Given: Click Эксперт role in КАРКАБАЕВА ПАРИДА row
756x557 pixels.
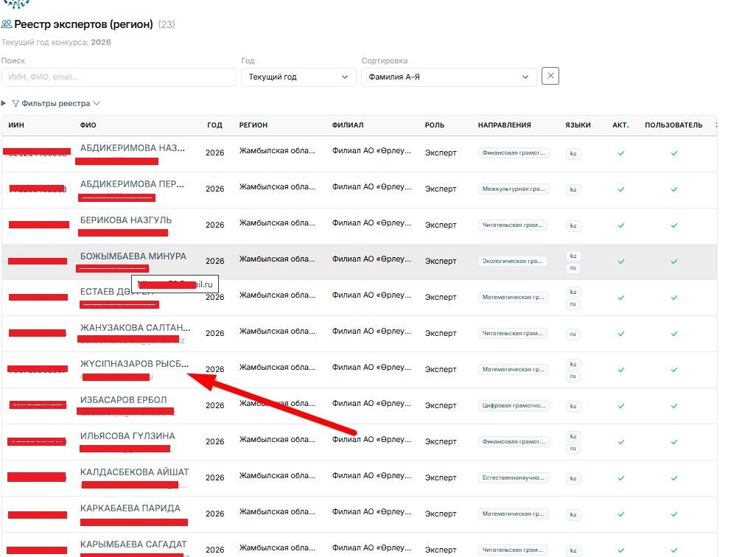Looking at the screenshot, I should pos(440,514).
